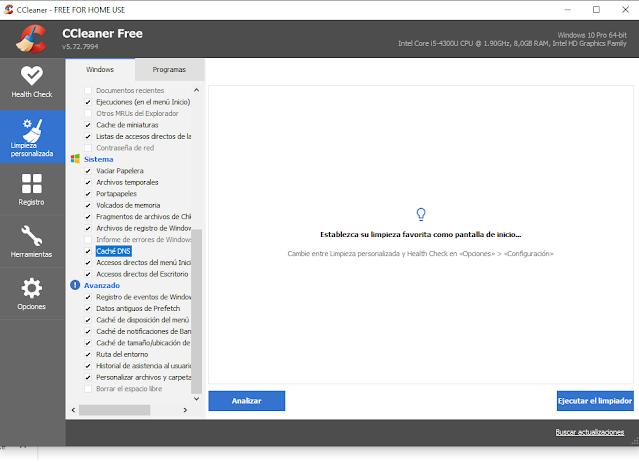This screenshot has height=462, width=639.
Task: Select Personalizar archivos y carpetas text
Action: (x=143, y=377)
